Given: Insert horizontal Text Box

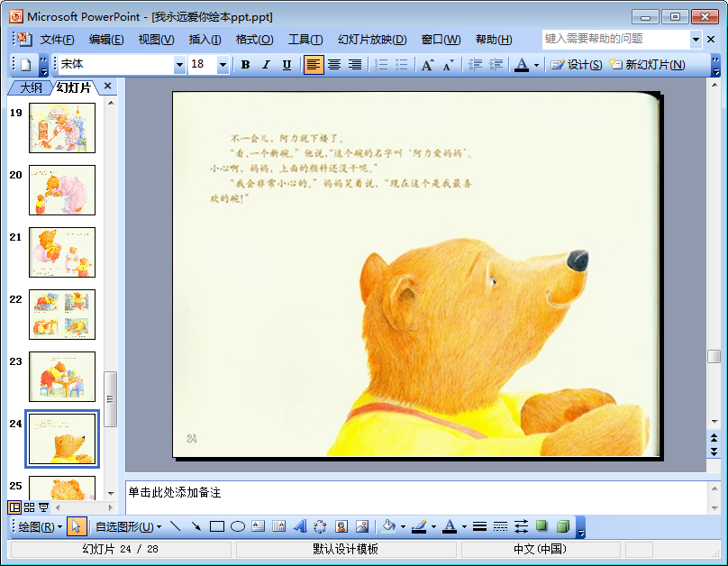Looking at the screenshot, I should pyautogui.click(x=259, y=526).
